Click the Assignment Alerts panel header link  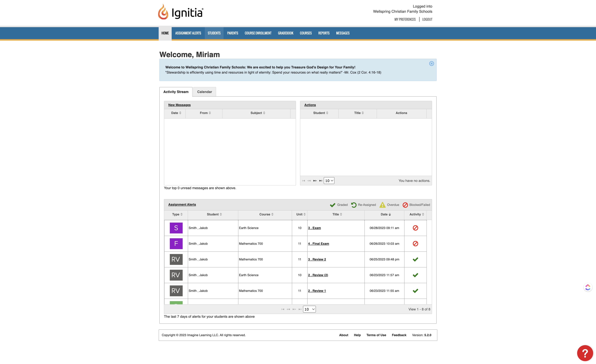coord(182,204)
